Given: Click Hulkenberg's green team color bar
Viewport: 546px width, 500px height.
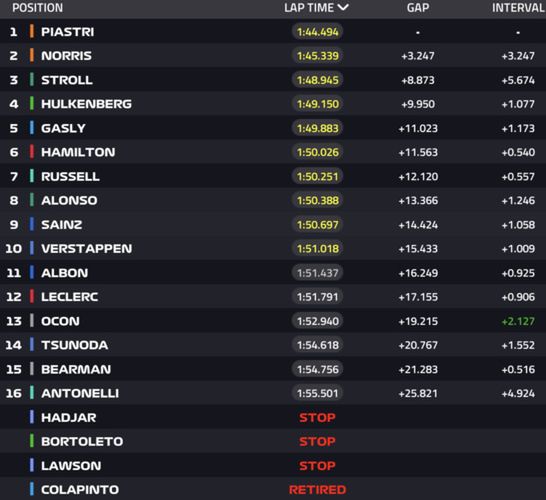Looking at the screenshot, I should (32, 104).
